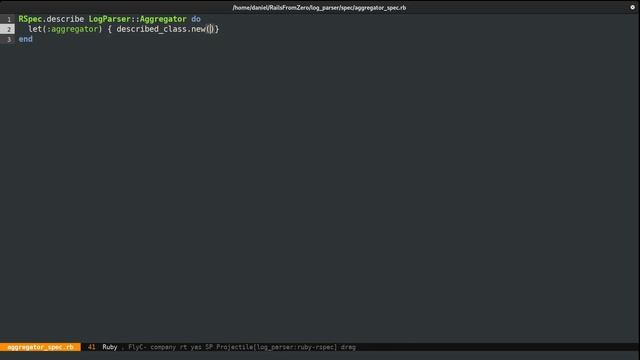Click the 'do' keyword on line 1
Image resolution: width=640 pixels, height=360 pixels.
click(196, 19)
